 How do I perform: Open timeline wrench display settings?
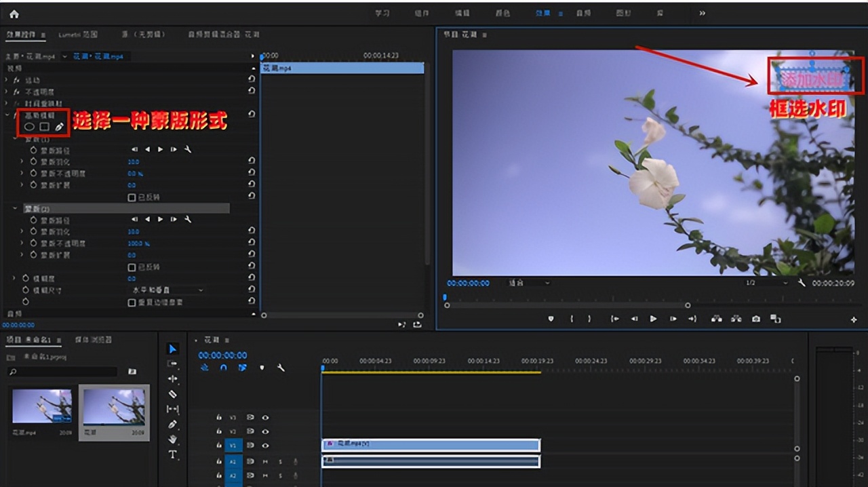point(281,368)
